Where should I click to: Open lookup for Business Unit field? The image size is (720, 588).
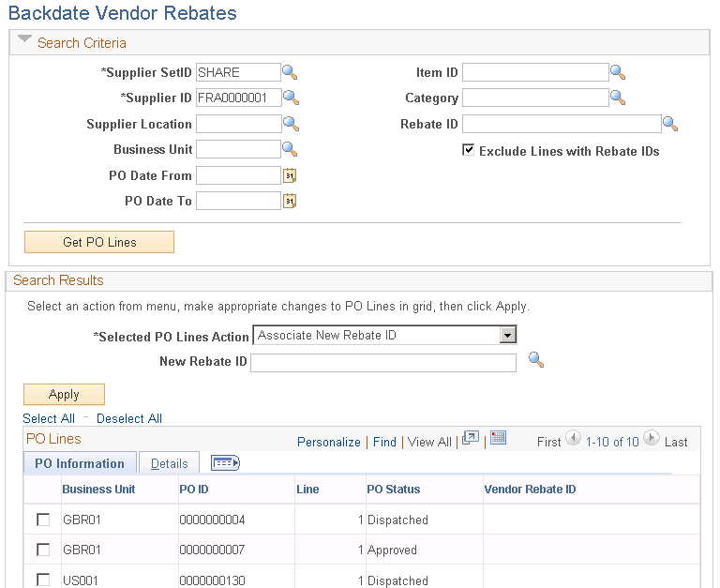pos(290,149)
